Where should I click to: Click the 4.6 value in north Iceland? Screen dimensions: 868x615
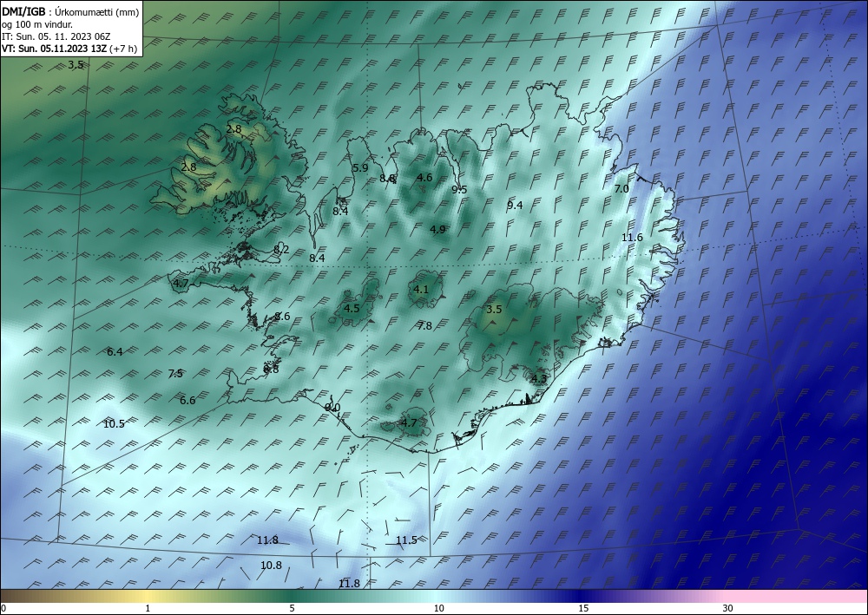tap(424, 178)
